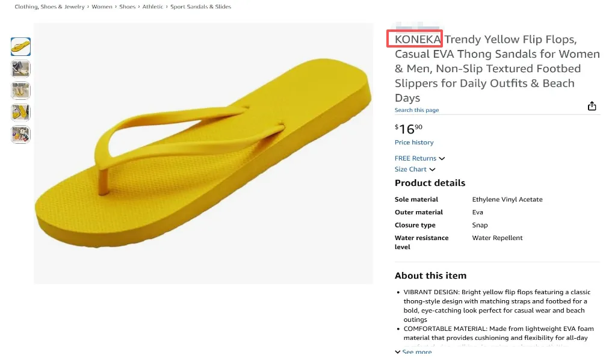Select the Athletic breadcrumb link
The height and width of the screenshot is (364, 606).
[153, 7]
